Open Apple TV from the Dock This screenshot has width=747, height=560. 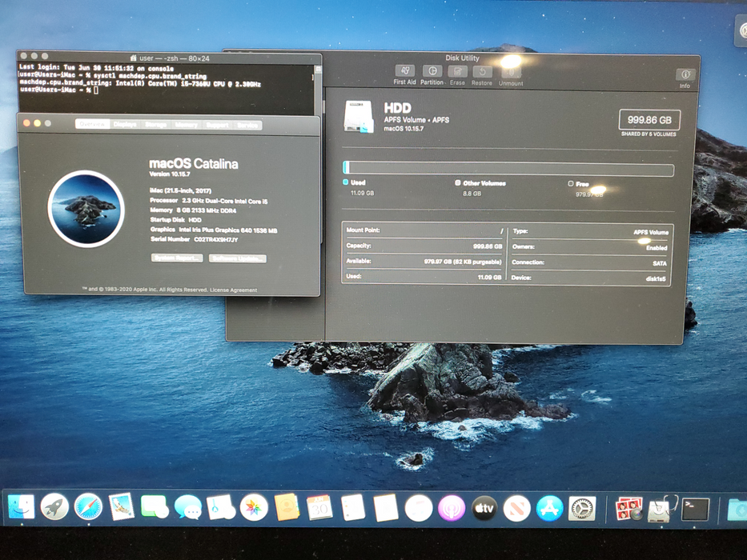[484, 509]
